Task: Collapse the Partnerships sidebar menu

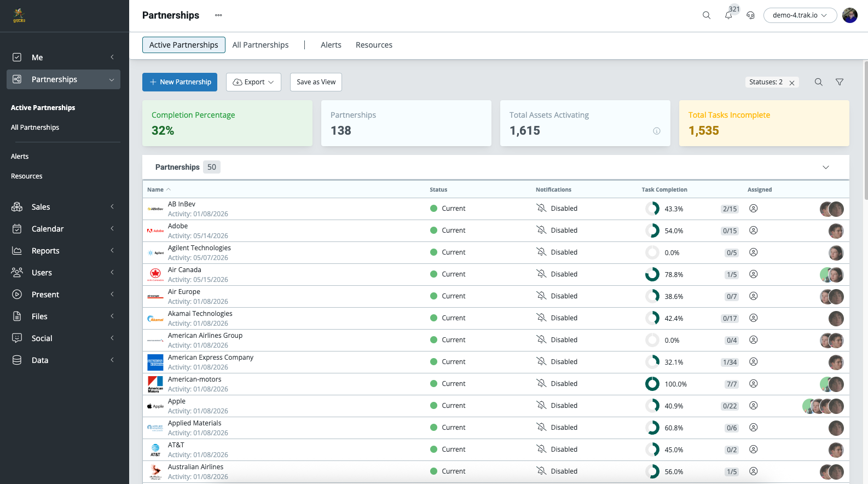Action: [112, 79]
